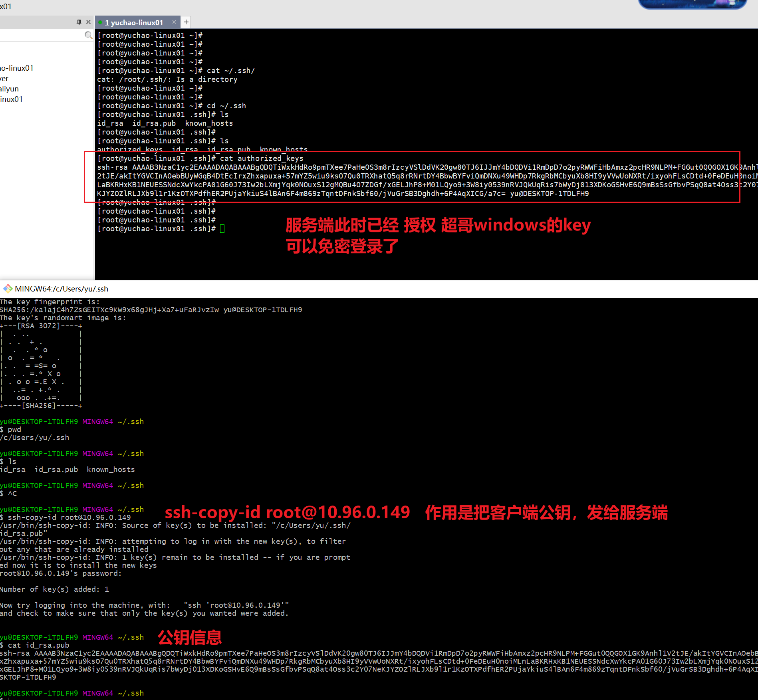Click the 'cat id_rsa.pub' command in Git Bash

point(38,645)
